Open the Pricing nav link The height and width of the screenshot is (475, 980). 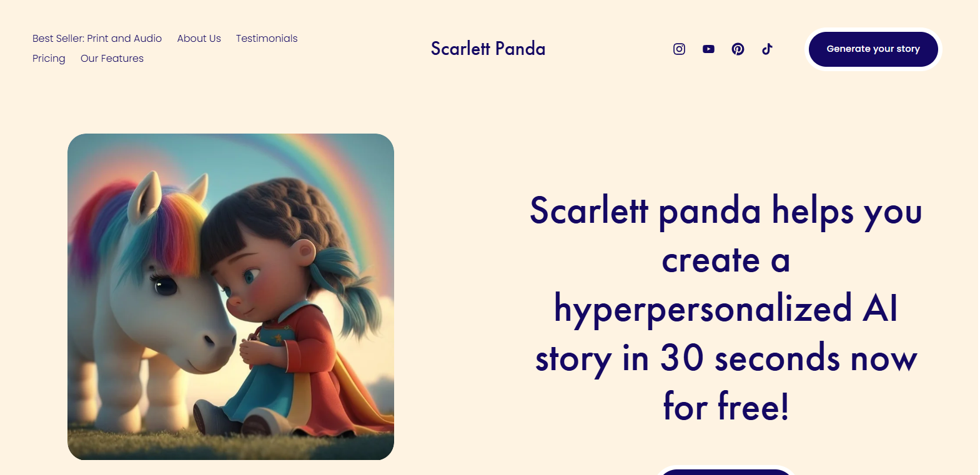pos(49,58)
